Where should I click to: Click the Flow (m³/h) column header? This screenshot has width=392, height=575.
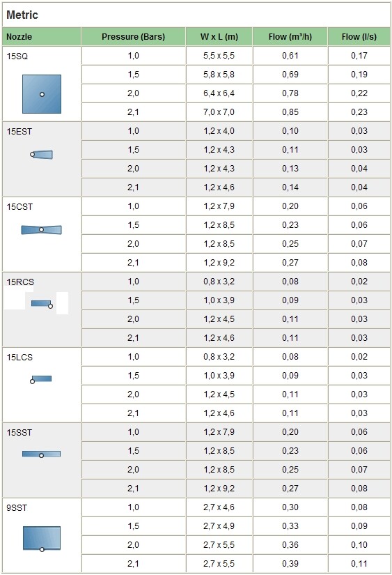pyautogui.click(x=290, y=37)
